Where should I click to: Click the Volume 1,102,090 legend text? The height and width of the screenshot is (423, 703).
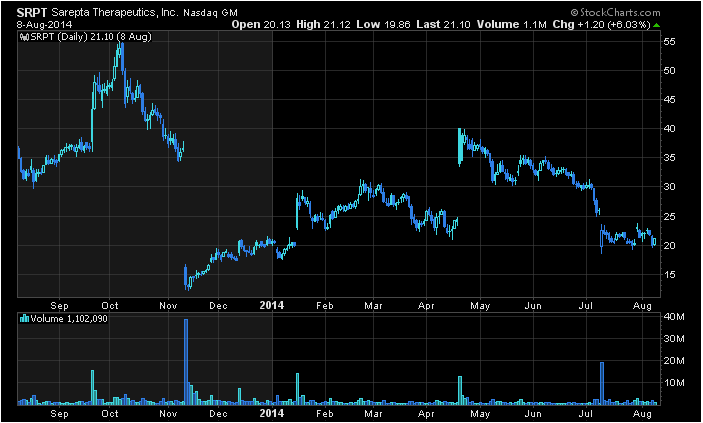pos(69,319)
